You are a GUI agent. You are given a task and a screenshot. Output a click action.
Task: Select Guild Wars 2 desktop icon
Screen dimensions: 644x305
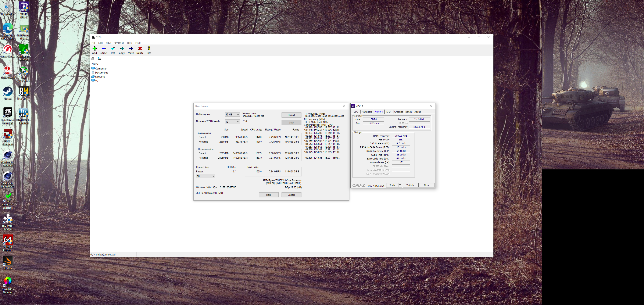coord(8,72)
